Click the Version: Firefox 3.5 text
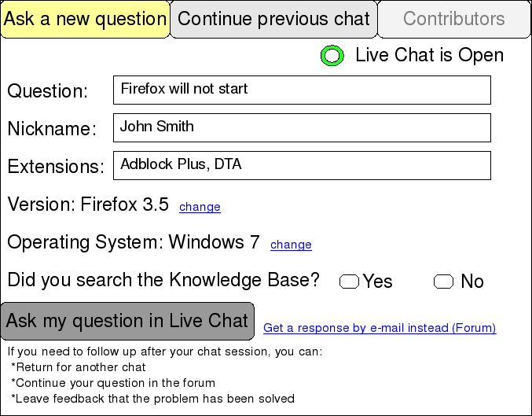The height and width of the screenshot is (416, 532). 88,204
